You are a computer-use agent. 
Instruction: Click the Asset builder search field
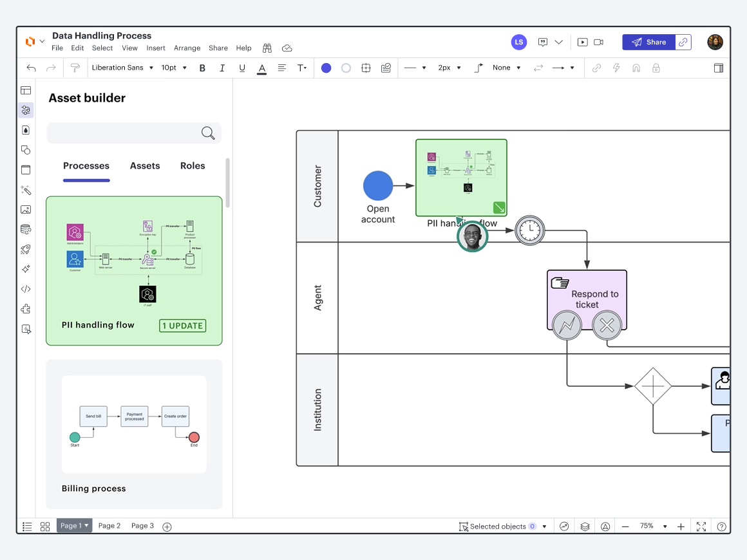(x=134, y=133)
